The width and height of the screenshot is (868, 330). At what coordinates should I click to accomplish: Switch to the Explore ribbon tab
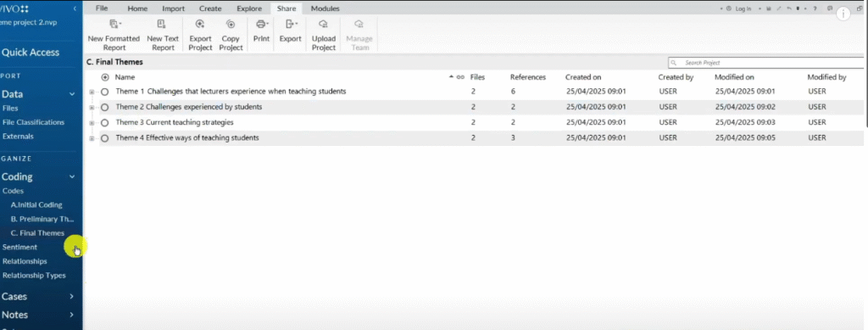click(x=249, y=8)
